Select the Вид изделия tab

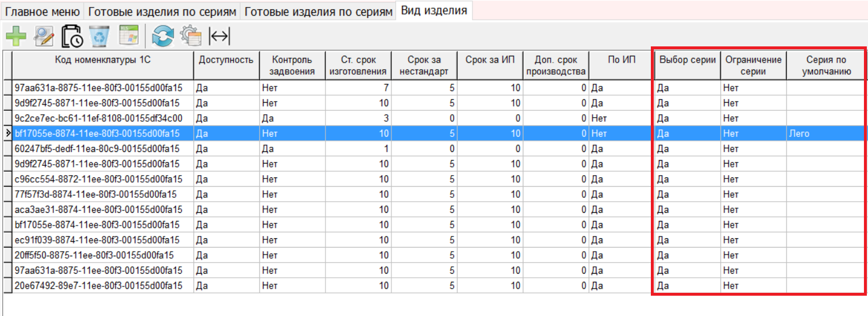tap(434, 10)
